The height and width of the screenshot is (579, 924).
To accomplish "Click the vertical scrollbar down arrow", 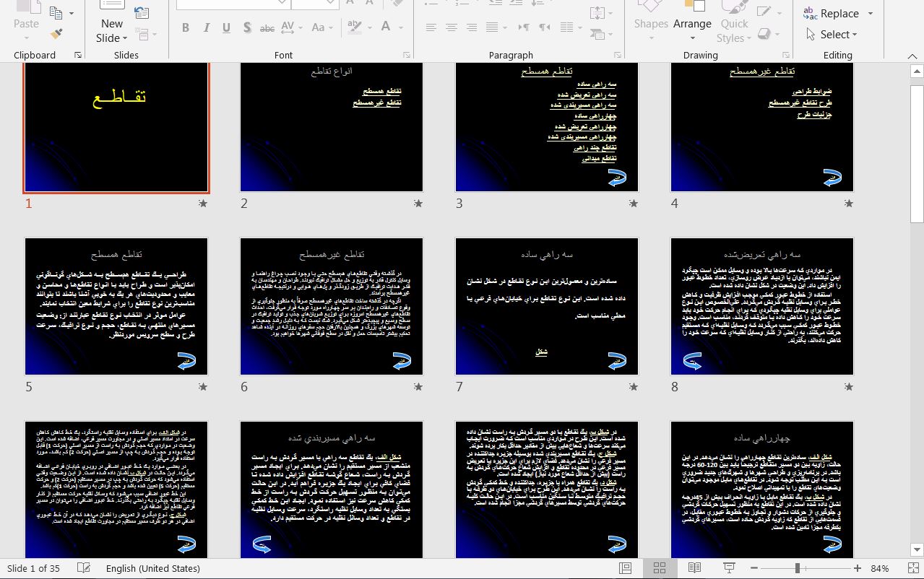I will (x=917, y=550).
